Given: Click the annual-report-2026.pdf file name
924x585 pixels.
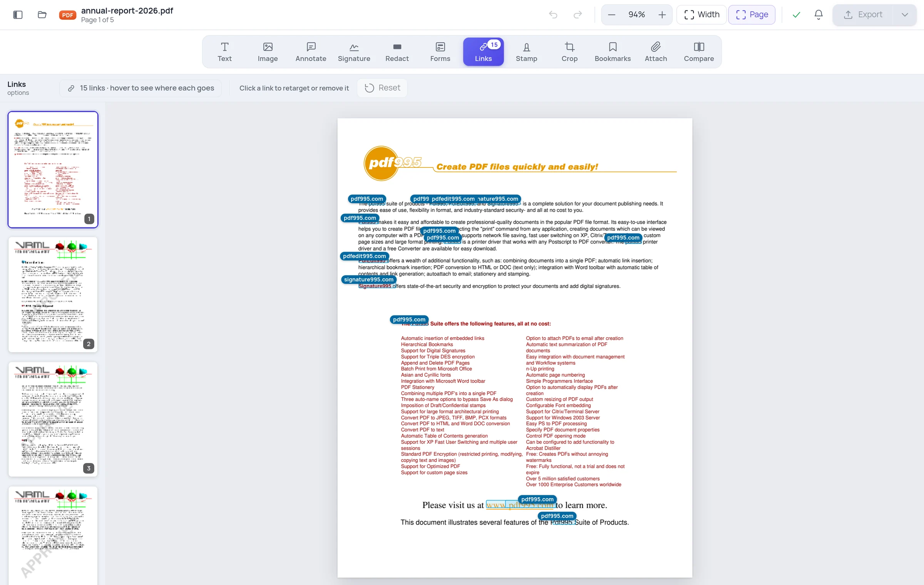Looking at the screenshot, I should [x=127, y=11].
